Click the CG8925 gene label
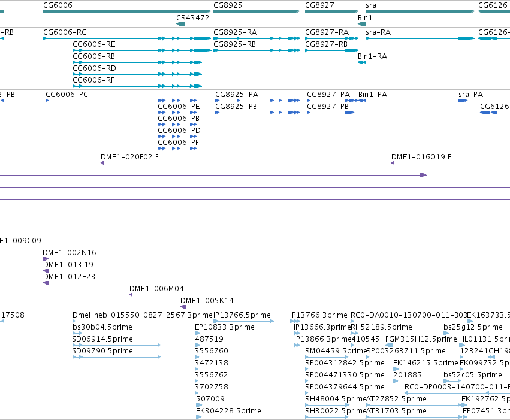 228,5
